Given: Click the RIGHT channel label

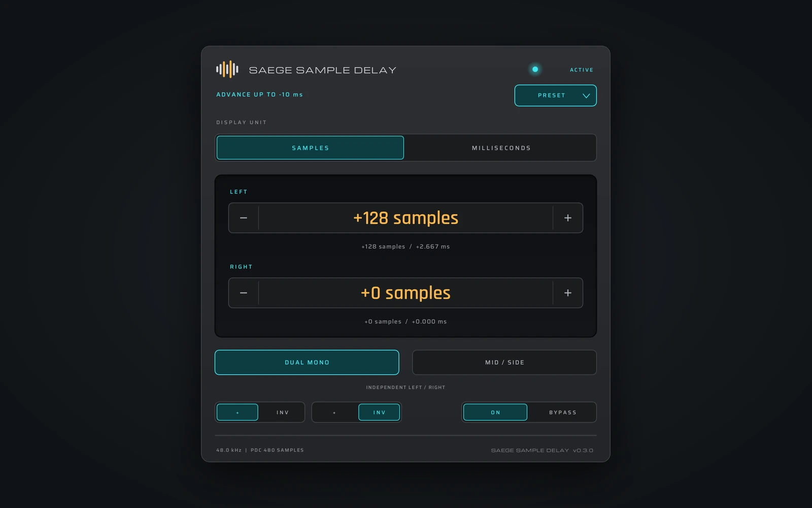Looking at the screenshot, I should [x=241, y=267].
